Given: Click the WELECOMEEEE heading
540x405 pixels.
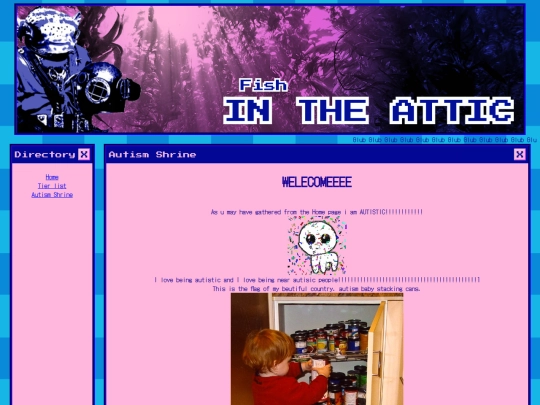Looking at the screenshot, I should tap(317, 182).
